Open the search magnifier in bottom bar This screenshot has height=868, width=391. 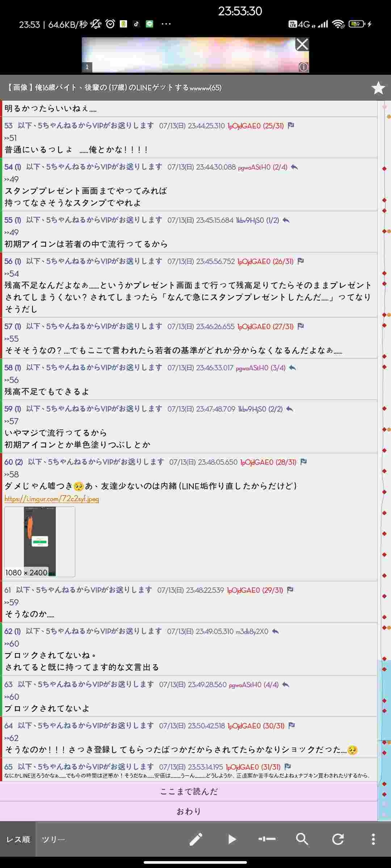302,839
